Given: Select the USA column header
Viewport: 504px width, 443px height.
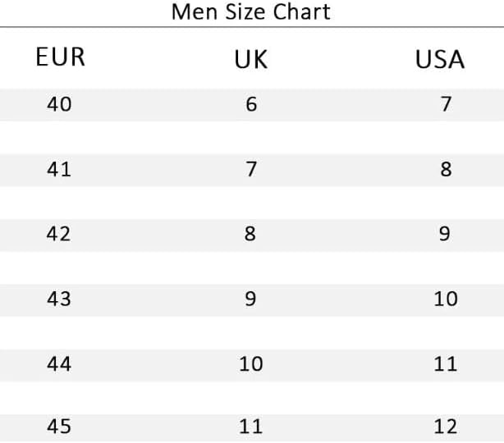Looking at the screenshot, I should coord(440,59).
